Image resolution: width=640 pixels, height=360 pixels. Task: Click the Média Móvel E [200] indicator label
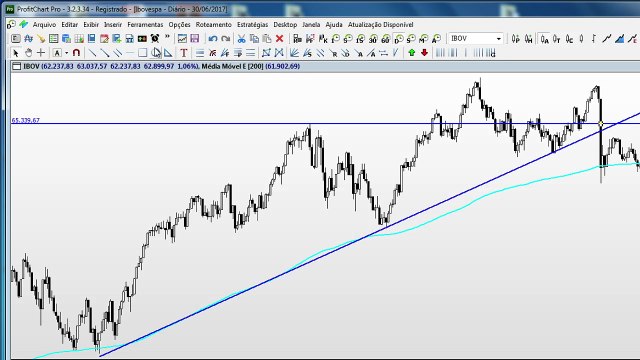[x=232, y=66]
